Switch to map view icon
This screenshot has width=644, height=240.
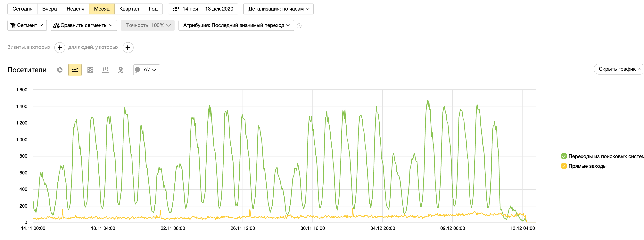click(121, 70)
